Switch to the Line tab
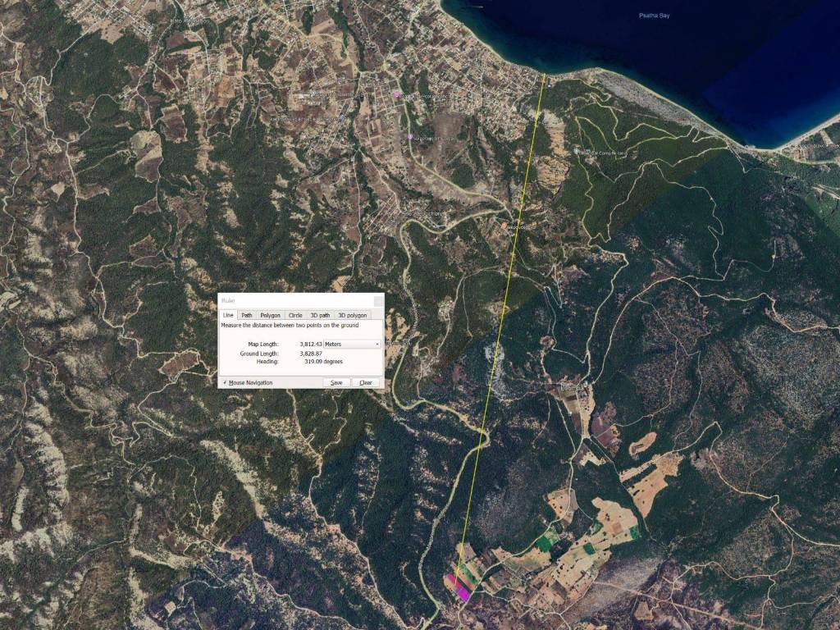Screen dimensions: 840x630 pyautogui.click(x=229, y=315)
